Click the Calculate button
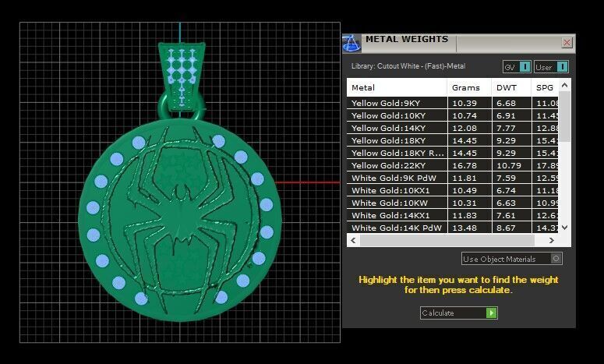Image resolution: width=604 pixels, height=364 pixels. [x=459, y=313]
